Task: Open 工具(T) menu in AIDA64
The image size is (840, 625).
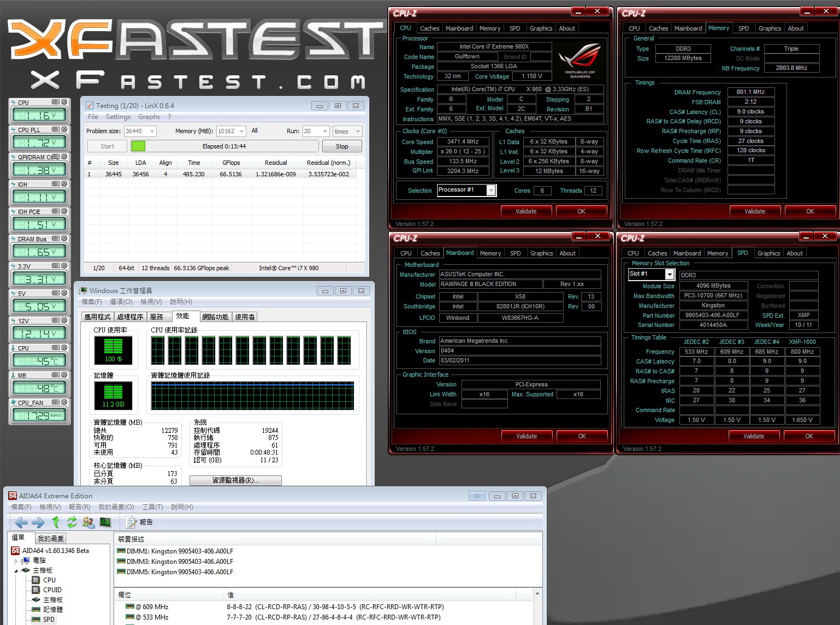Action: point(152,507)
